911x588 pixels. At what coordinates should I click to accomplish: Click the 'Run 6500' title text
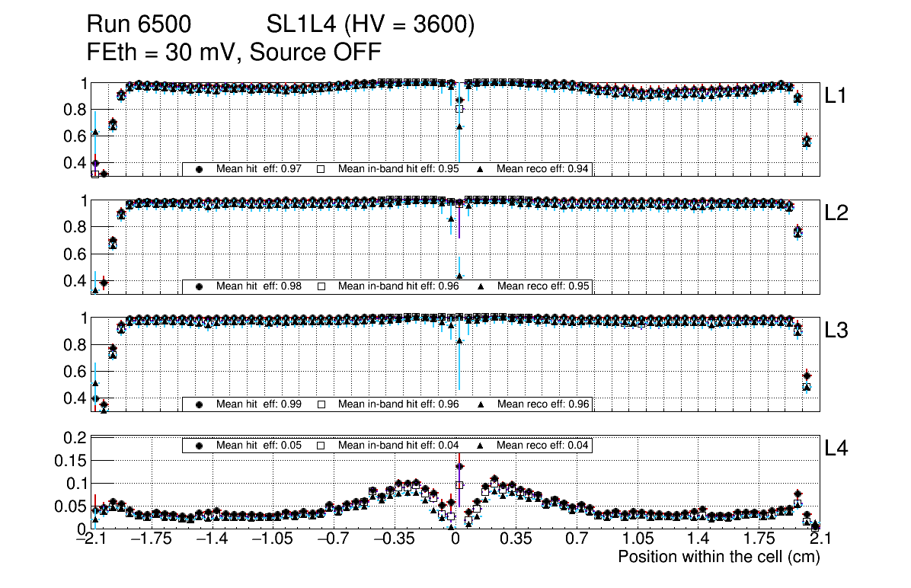pos(138,26)
